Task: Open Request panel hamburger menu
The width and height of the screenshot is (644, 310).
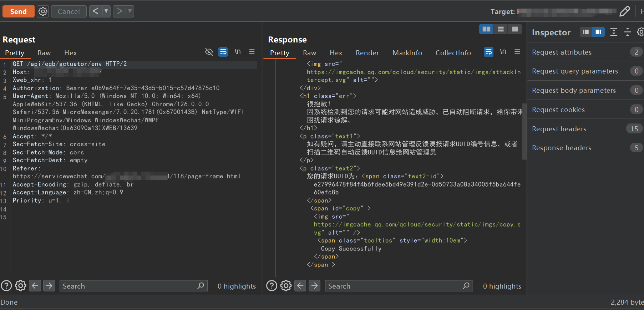Action: (x=252, y=52)
